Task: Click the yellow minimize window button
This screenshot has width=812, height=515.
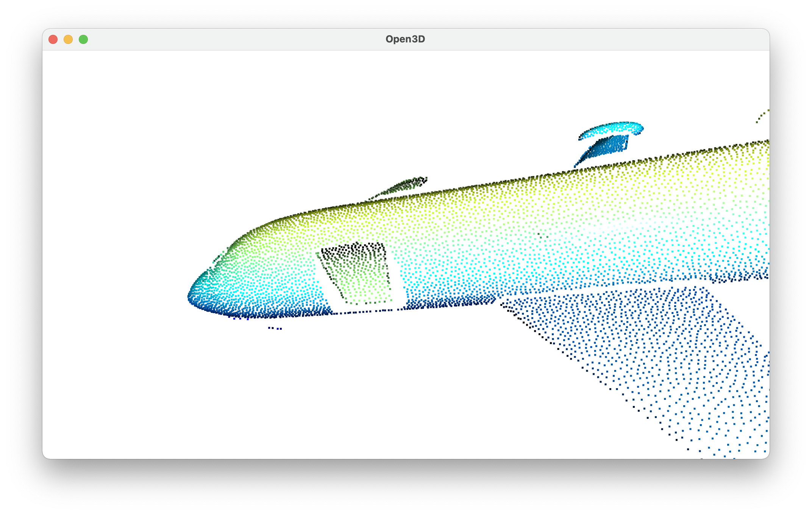Action: coord(68,39)
